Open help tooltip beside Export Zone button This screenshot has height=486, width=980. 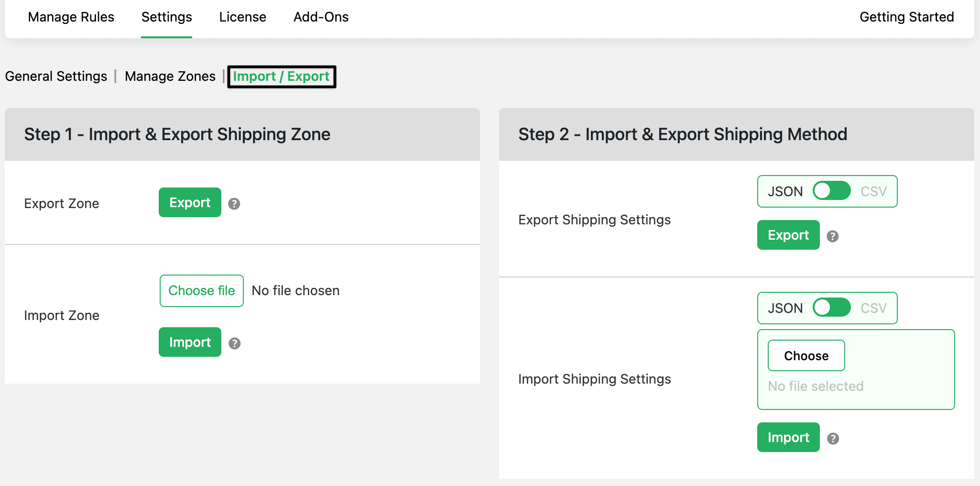pos(234,204)
